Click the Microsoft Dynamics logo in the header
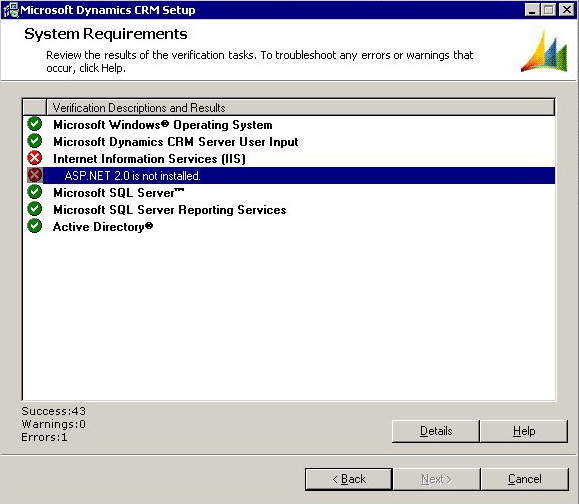The image size is (579, 504). pos(544,51)
